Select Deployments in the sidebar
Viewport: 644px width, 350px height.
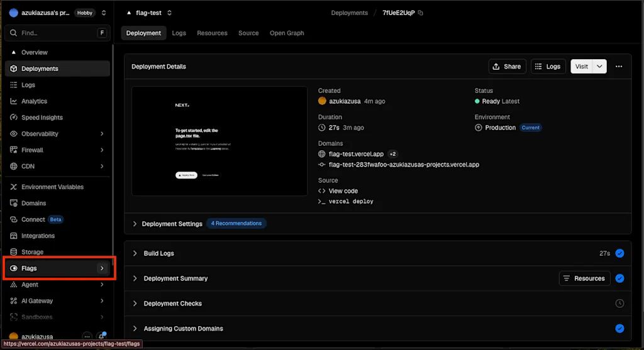57,68
